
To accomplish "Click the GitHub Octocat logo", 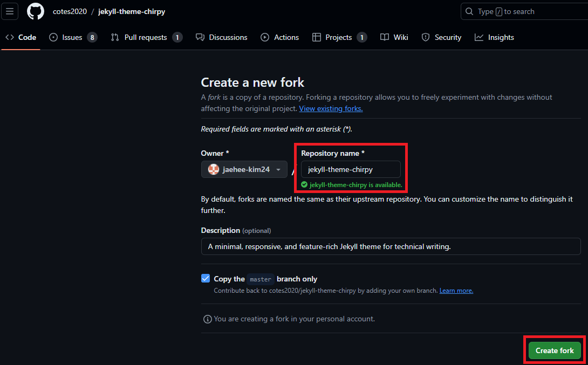I will point(36,11).
